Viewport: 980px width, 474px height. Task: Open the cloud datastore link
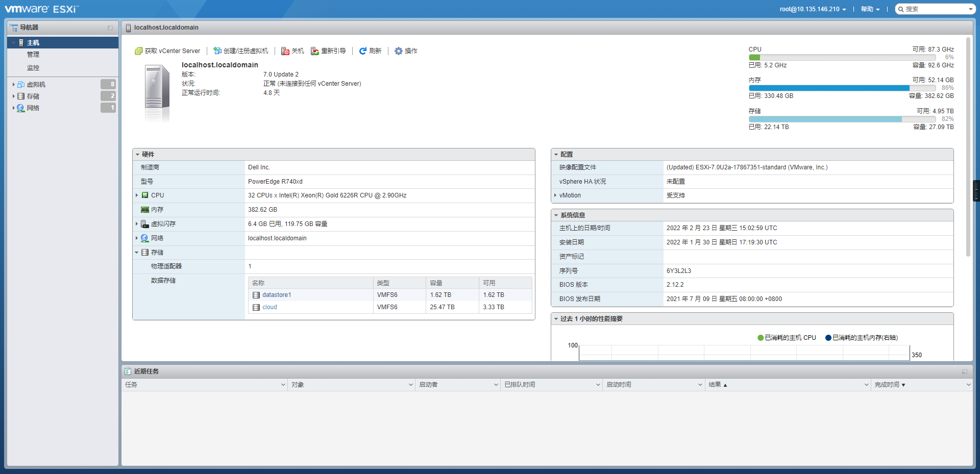pos(269,307)
